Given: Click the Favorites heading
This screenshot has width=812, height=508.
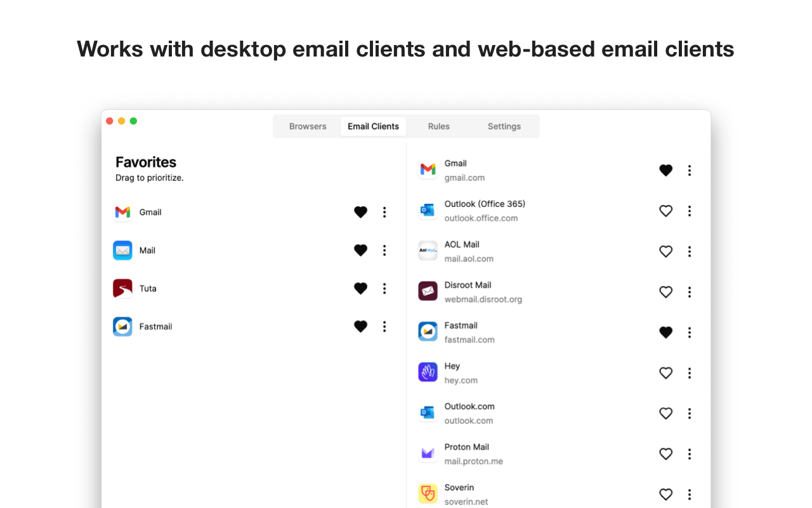Looking at the screenshot, I should coord(146,163).
